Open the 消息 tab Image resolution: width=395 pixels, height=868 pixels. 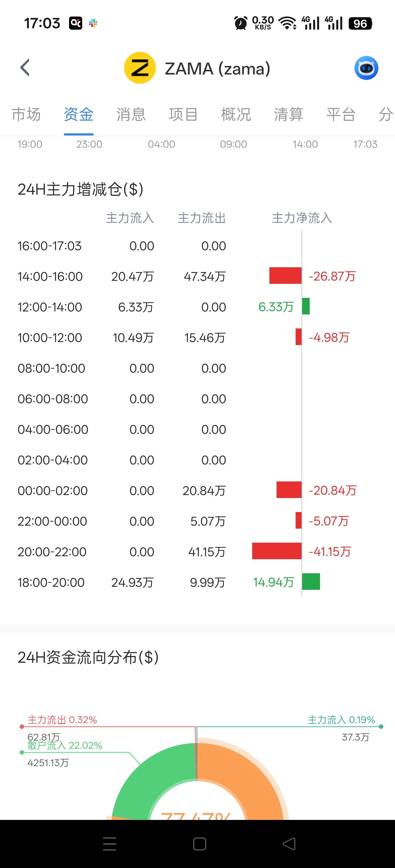click(x=131, y=114)
